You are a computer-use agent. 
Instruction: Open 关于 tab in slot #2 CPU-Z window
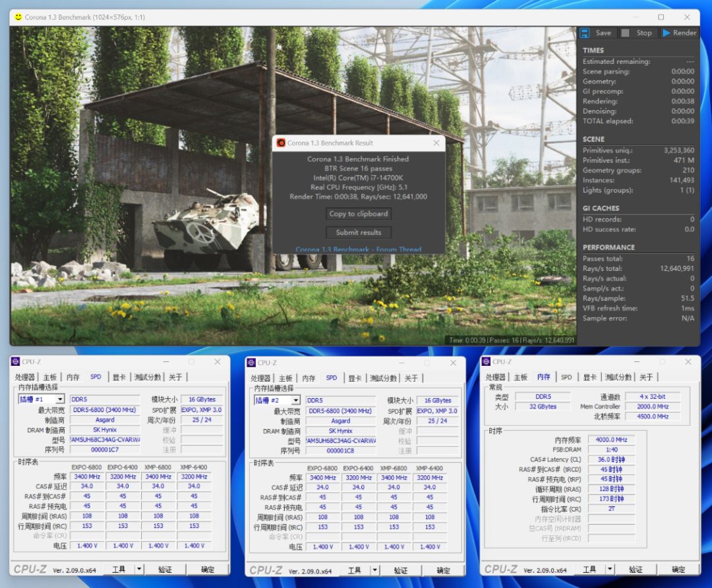click(411, 378)
